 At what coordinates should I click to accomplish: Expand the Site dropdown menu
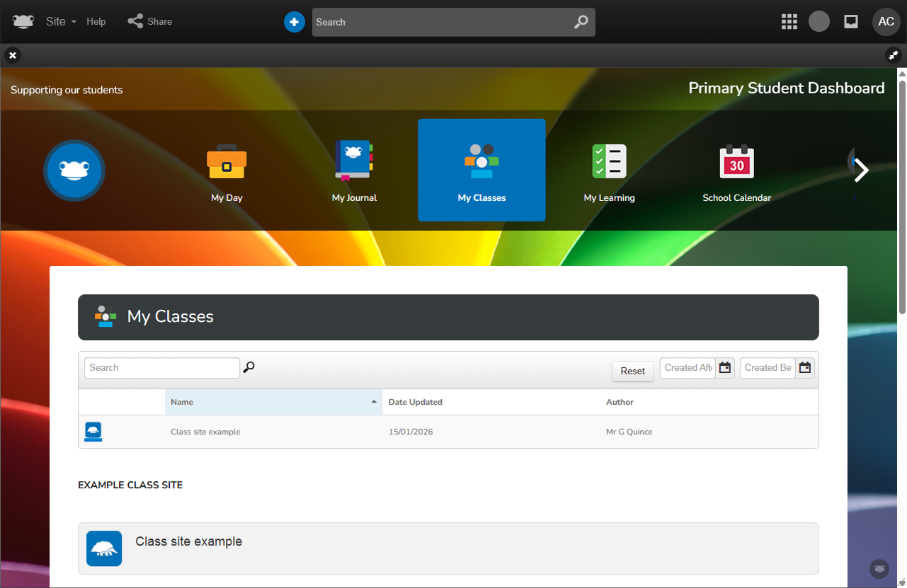tap(61, 22)
